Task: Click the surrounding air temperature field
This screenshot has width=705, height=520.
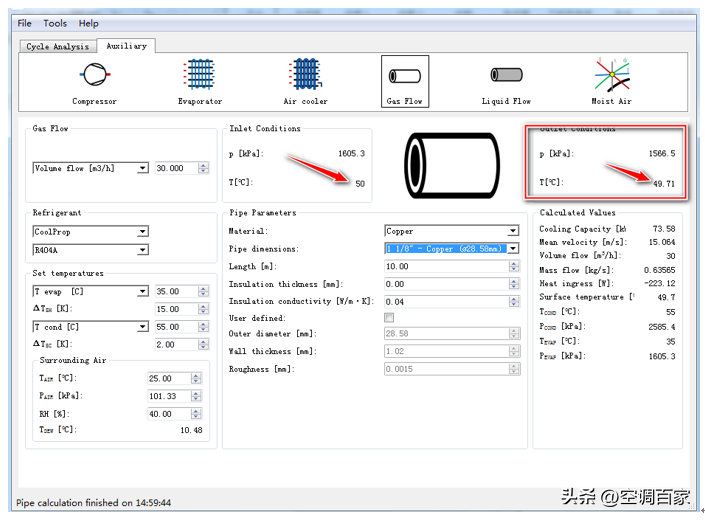Action: [175, 379]
